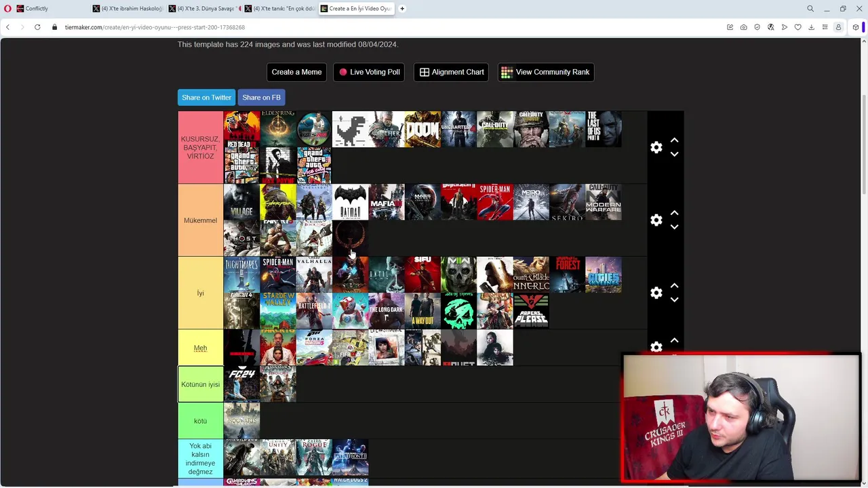Screen dimensions: 868x488
Task: Open the profile account icon in toolbar
Action: [838, 27]
